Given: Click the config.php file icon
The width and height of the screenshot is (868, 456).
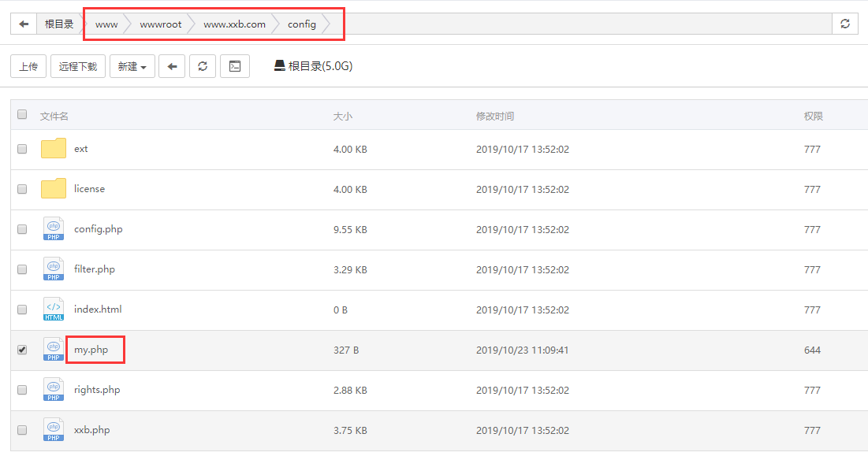Looking at the screenshot, I should (54, 229).
